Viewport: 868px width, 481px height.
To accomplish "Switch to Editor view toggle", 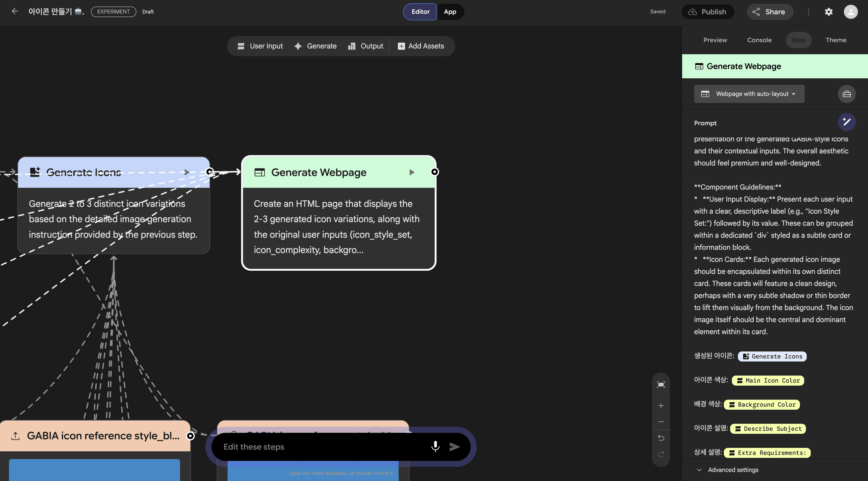I will (420, 12).
